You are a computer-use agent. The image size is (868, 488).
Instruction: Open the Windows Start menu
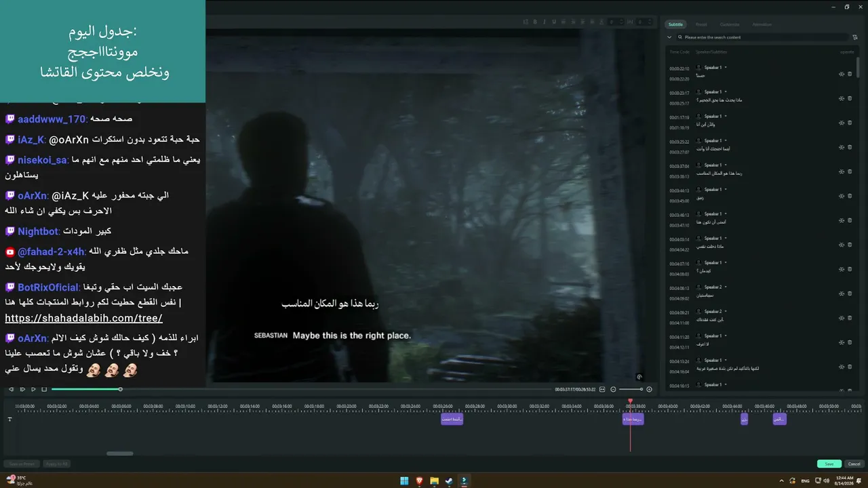click(x=404, y=481)
